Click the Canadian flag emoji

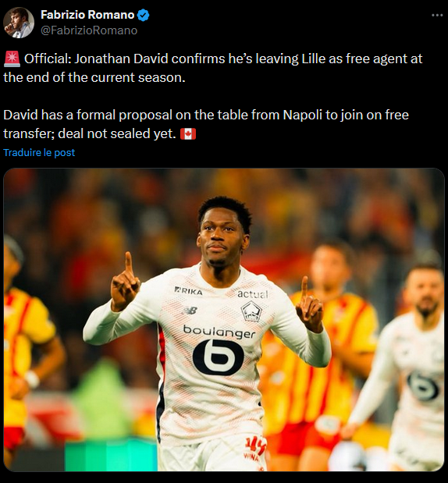[188, 134]
